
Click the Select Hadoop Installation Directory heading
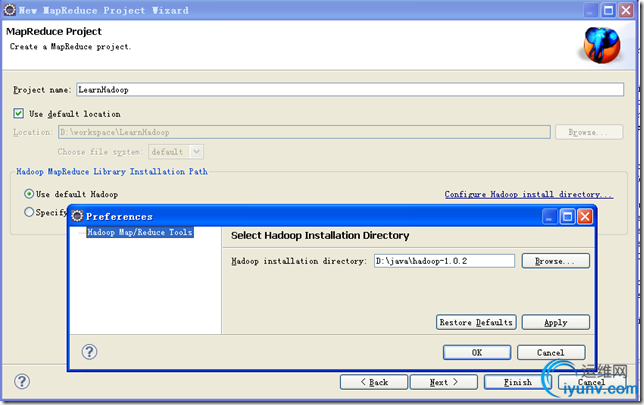click(x=320, y=235)
